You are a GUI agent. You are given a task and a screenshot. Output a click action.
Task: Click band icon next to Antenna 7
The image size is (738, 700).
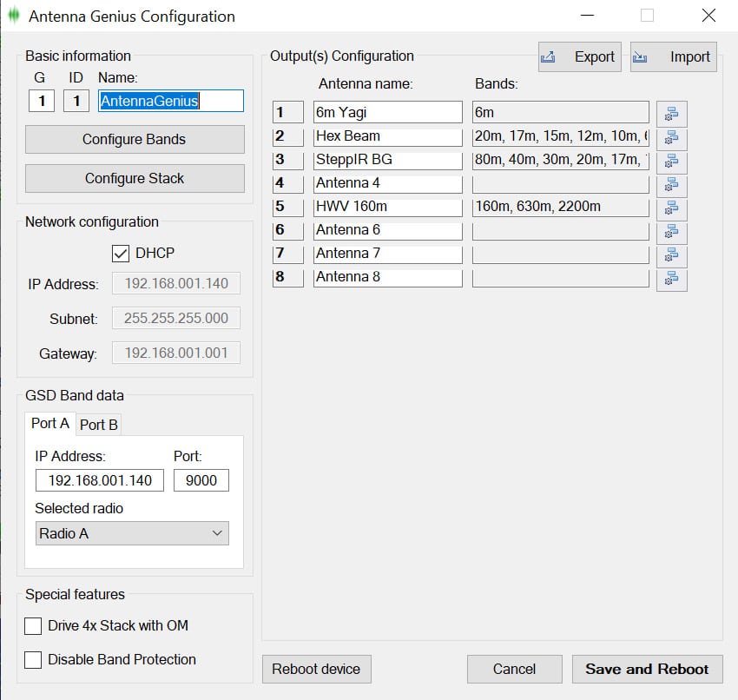pos(671,254)
